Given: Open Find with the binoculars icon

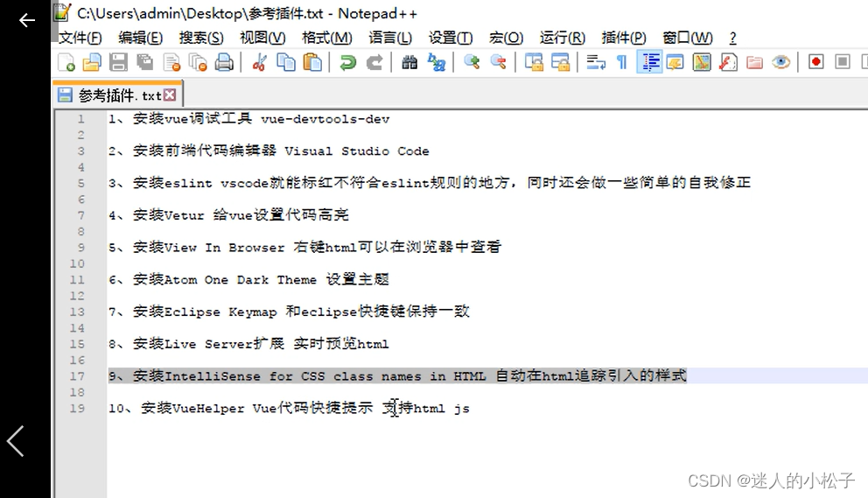Looking at the screenshot, I should click(x=409, y=62).
